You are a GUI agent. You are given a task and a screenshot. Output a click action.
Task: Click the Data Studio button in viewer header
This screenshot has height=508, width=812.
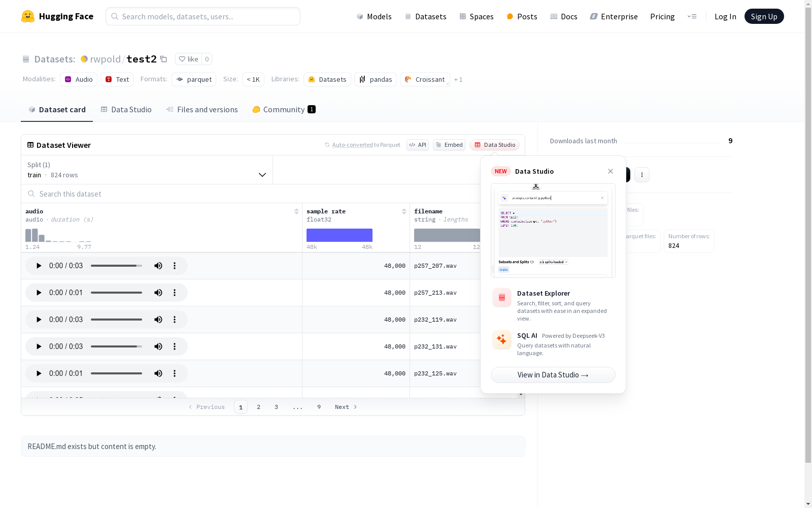tap(495, 145)
